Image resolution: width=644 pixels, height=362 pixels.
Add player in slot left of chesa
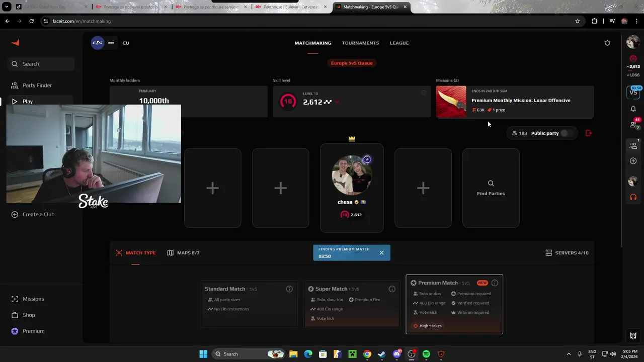pyautogui.click(x=281, y=188)
